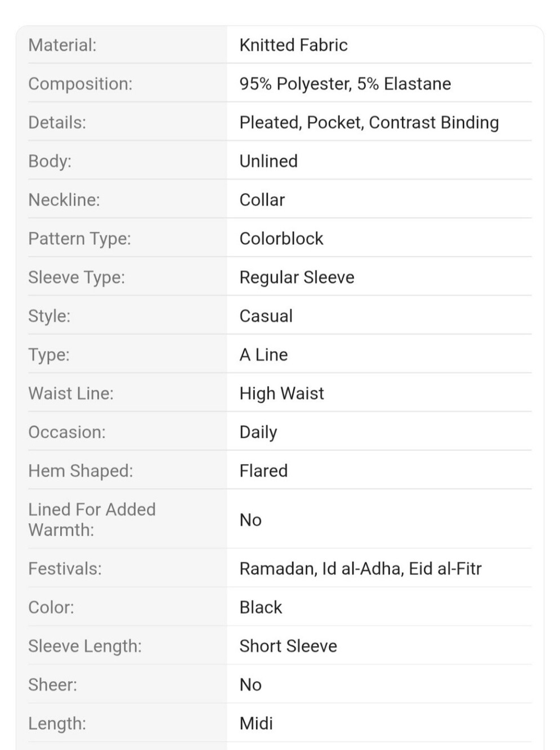
Task: Tap the Sheer label
Action: [x=53, y=685]
